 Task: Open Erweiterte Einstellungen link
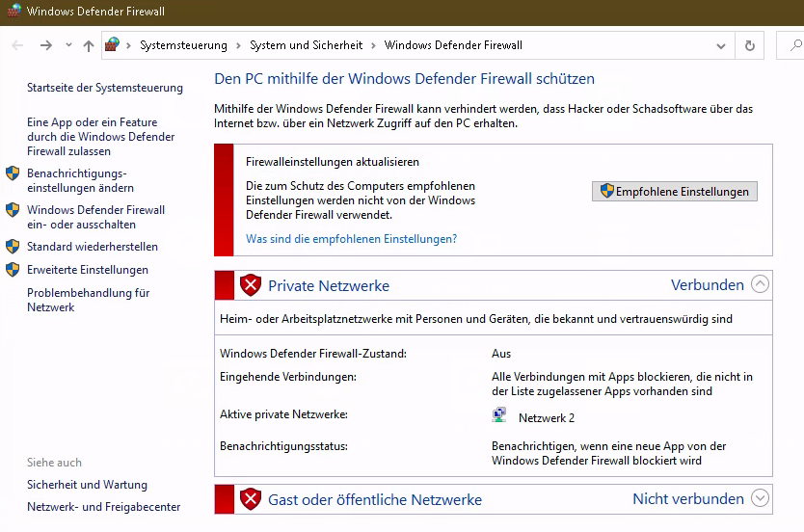(88, 270)
